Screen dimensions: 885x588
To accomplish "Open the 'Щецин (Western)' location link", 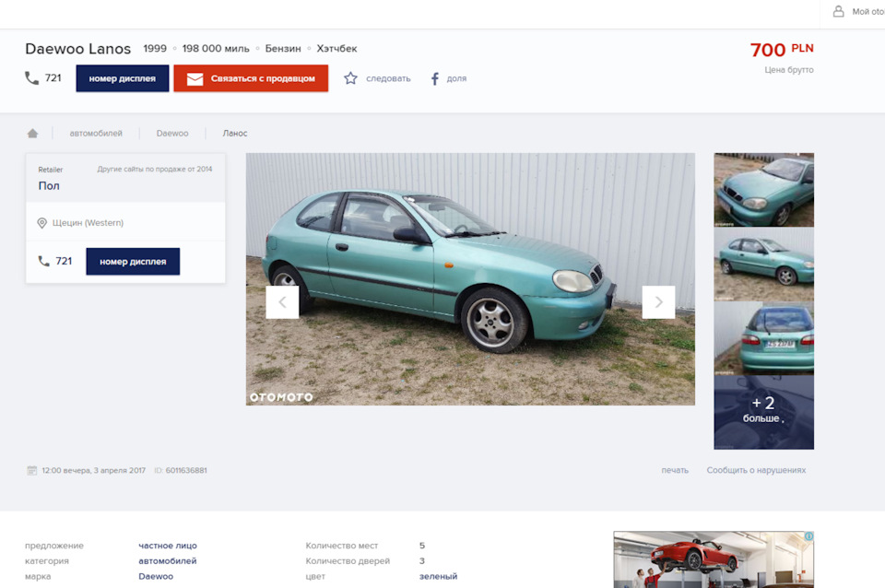I will click(88, 223).
